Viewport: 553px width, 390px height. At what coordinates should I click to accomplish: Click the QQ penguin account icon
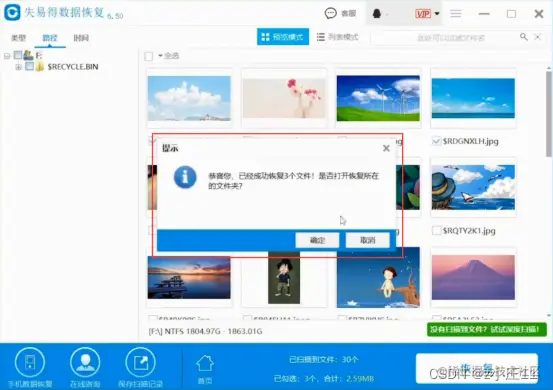[377, 14]
